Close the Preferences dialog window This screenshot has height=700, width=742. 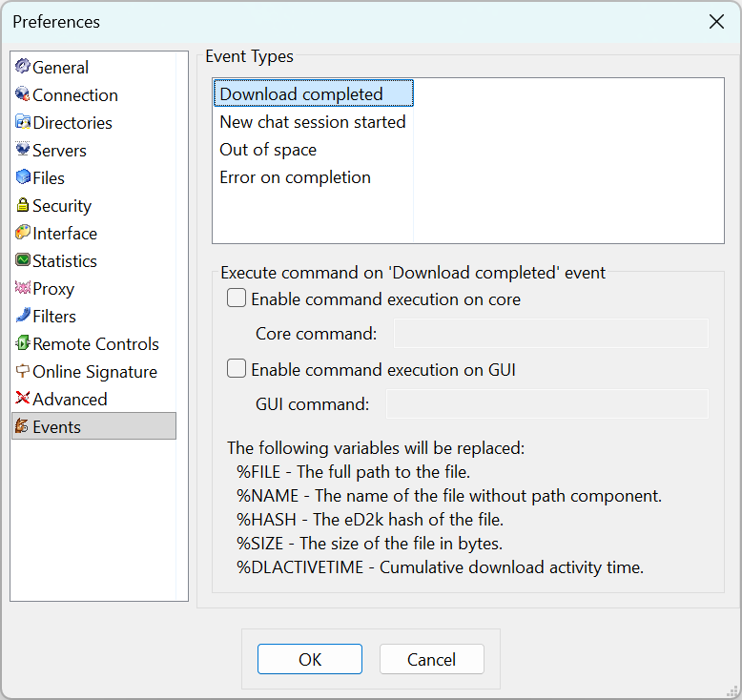(716, 21)
